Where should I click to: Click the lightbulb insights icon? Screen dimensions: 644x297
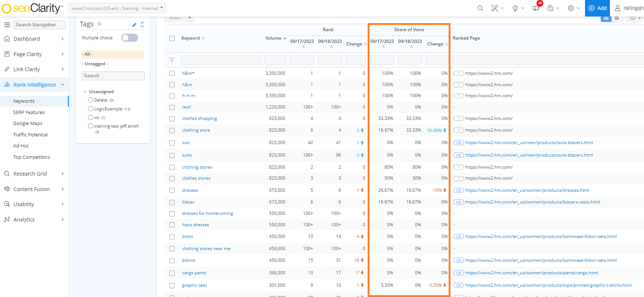[515, 8]
